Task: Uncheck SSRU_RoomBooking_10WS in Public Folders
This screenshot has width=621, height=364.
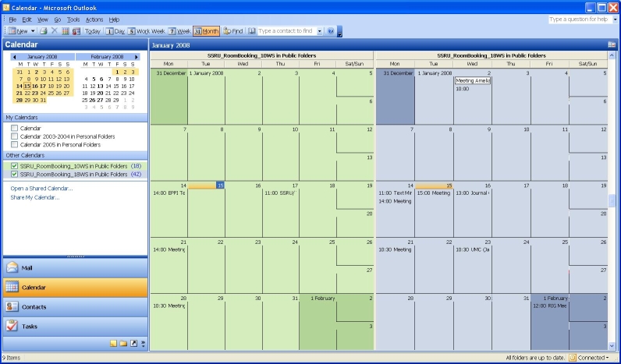Action: [15, 166]
